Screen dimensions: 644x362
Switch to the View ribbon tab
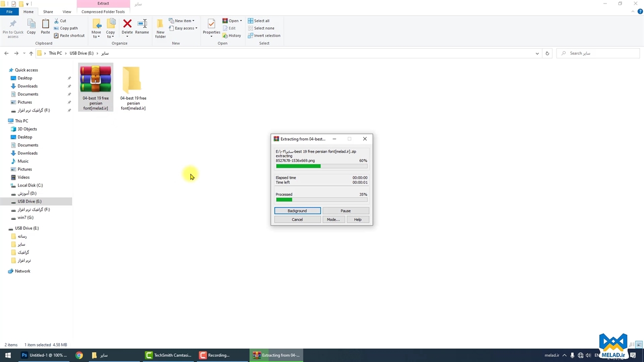click(66, 12)
